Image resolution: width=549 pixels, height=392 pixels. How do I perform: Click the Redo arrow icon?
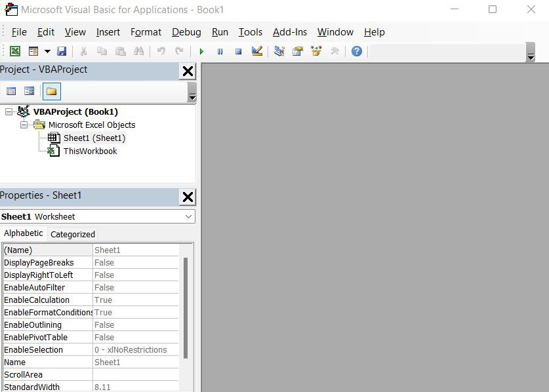pyautogui.click(x=179, y=51)
